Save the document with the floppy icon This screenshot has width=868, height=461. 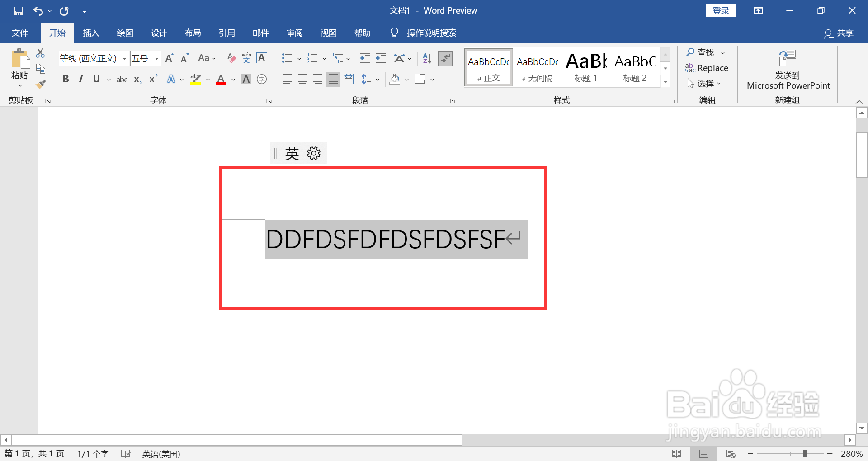click(x=19, y=11)
